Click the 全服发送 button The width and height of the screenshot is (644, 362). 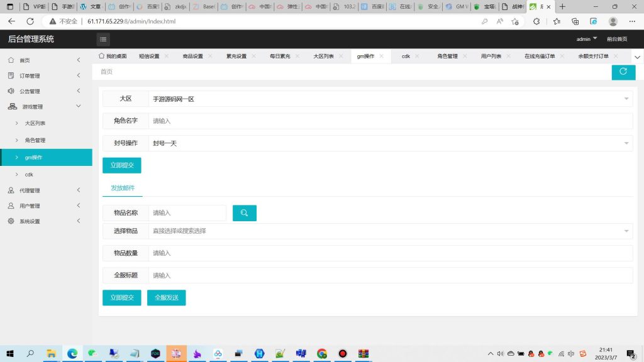point(166,297)
